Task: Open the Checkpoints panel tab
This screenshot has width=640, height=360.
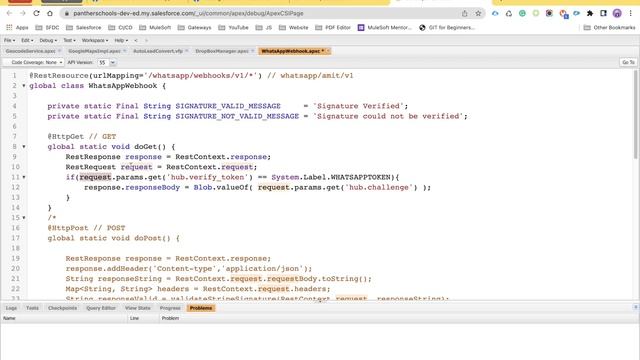Action: point(62,308)
